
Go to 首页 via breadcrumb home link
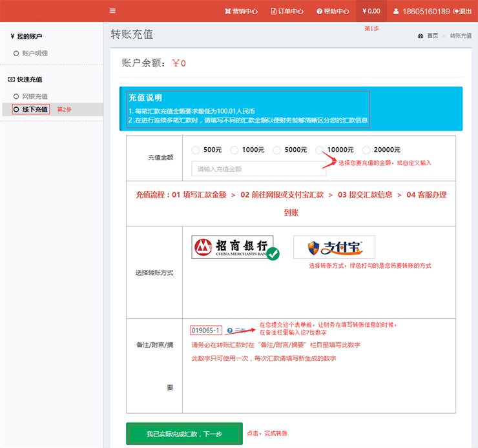tap(431, 36)
